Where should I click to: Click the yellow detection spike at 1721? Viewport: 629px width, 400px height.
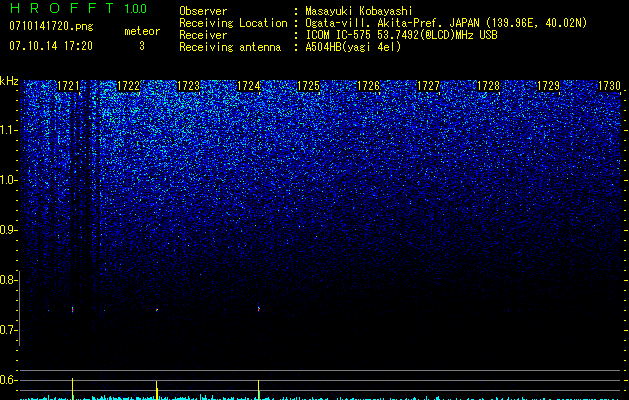[x=73, y=388]
